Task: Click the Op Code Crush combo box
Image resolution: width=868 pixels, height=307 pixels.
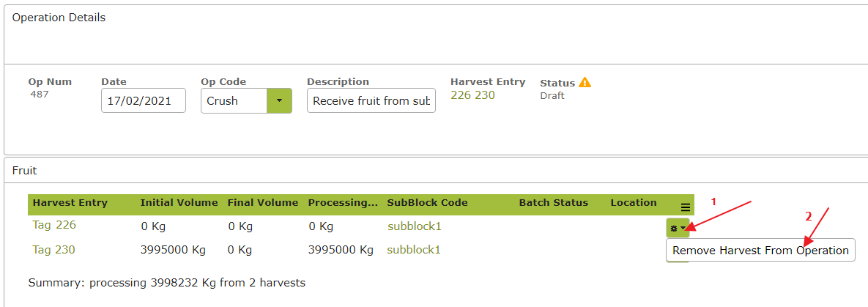Action: [246, 101]
